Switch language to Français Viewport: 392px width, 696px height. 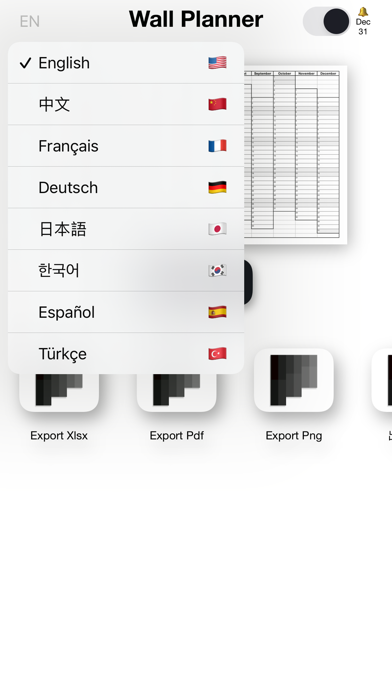click(x=126, y=146)
